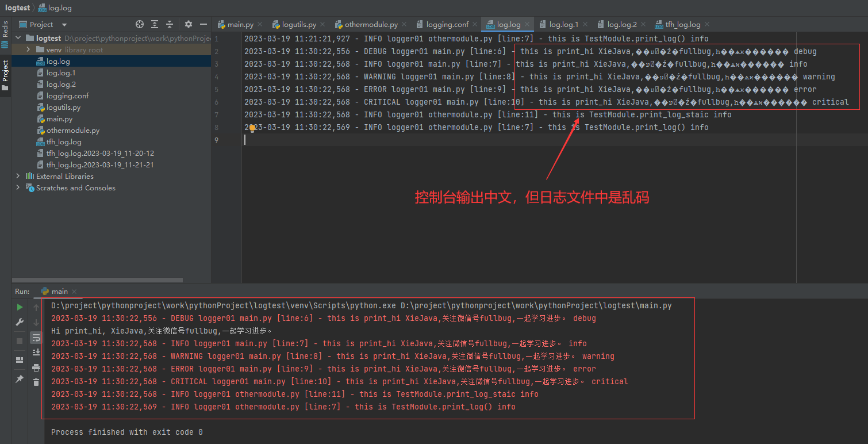Rerun main with the green play icon
Image resolution: width=868 pixels, height=444 pixels.
pyautogui.click(x=20, y=307)
